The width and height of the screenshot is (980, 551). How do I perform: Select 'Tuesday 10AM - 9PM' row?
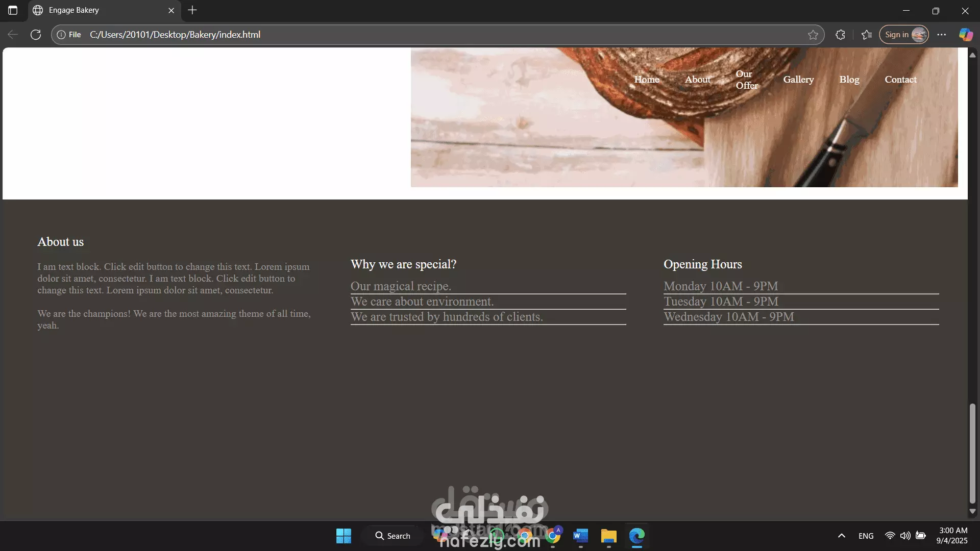tap(801, 302)
